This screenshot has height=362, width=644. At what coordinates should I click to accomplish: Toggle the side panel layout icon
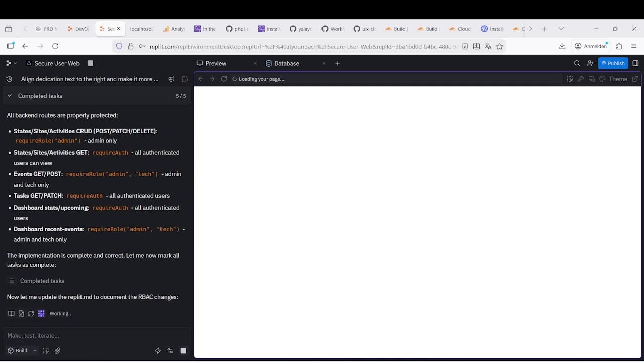[635, 63]
